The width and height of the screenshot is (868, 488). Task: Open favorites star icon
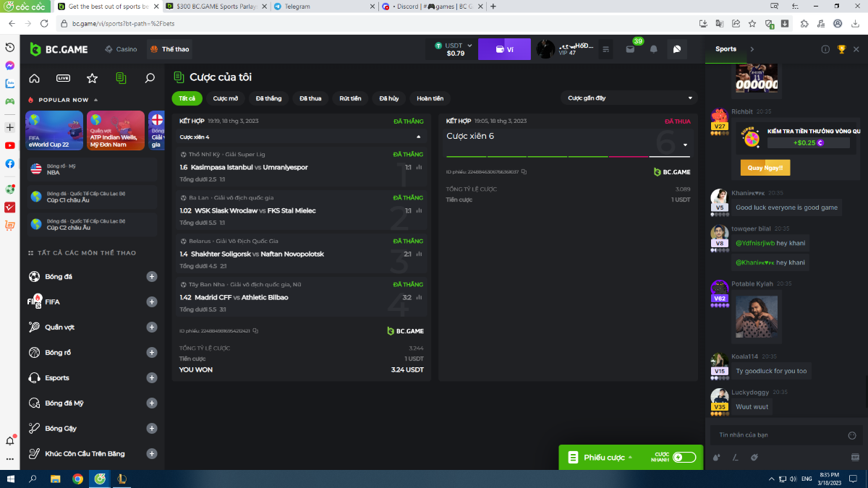point(92,78)
